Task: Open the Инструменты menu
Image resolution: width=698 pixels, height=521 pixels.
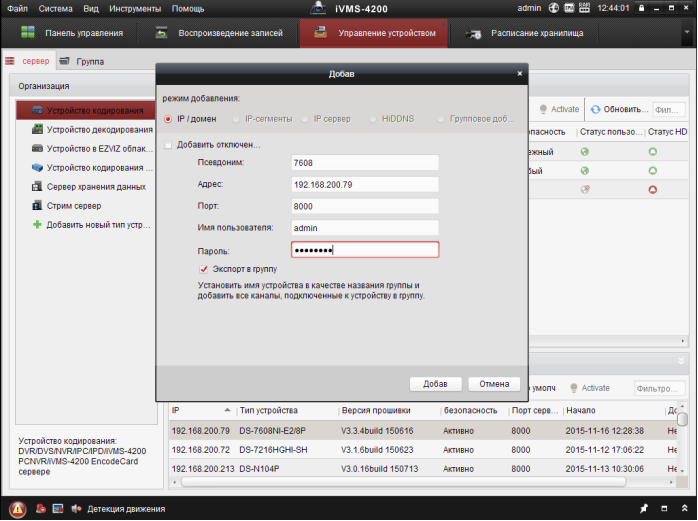Action: [135, 8]
